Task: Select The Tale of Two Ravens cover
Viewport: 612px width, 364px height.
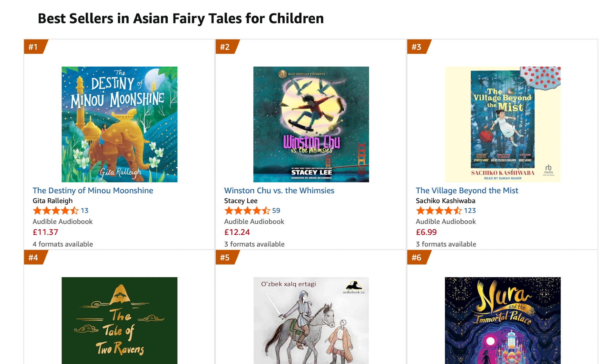Action: [x=119, y=320]
